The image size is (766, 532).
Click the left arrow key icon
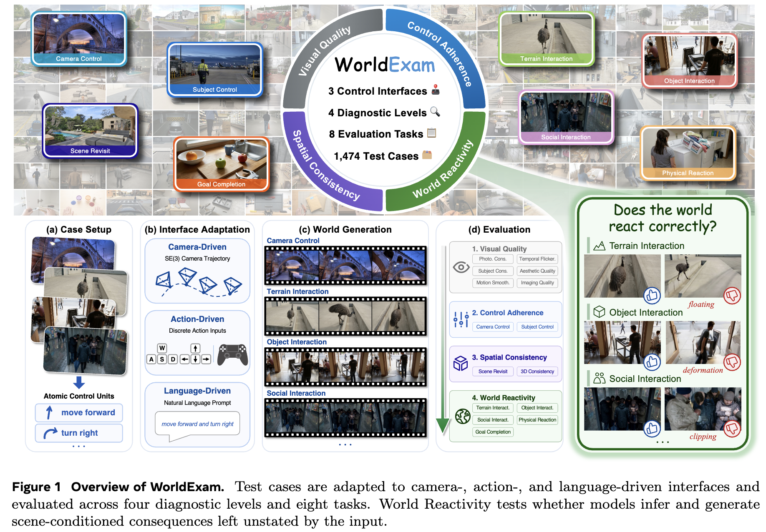tap(185, 359)
